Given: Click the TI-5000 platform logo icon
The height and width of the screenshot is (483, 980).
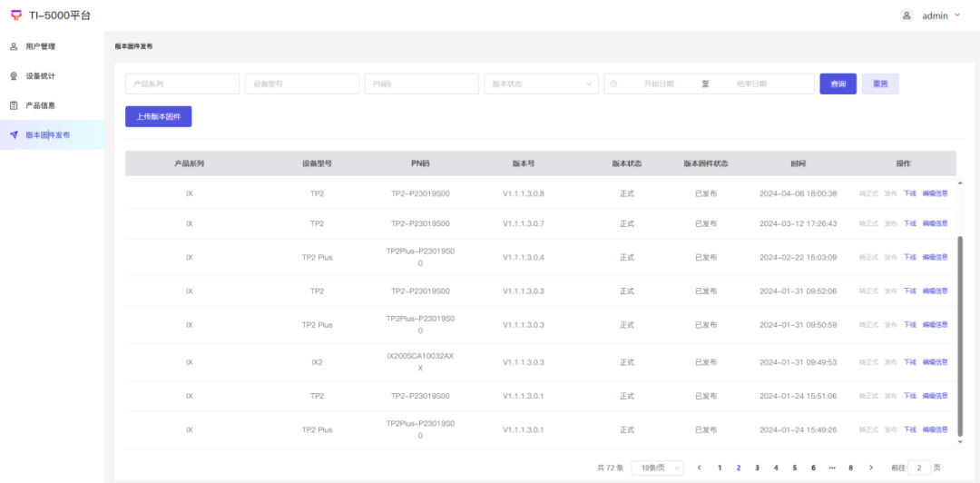Looking at the screenshot, I should click(15, 15).
